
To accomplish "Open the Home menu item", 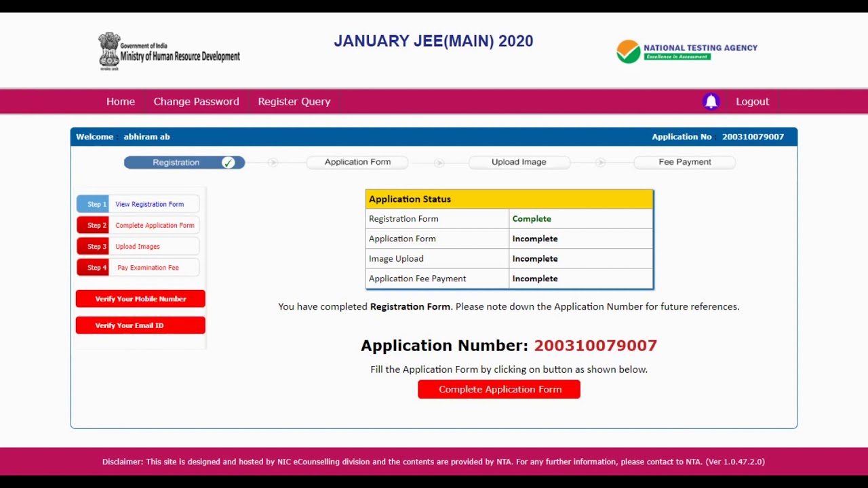I will [121, 102].
